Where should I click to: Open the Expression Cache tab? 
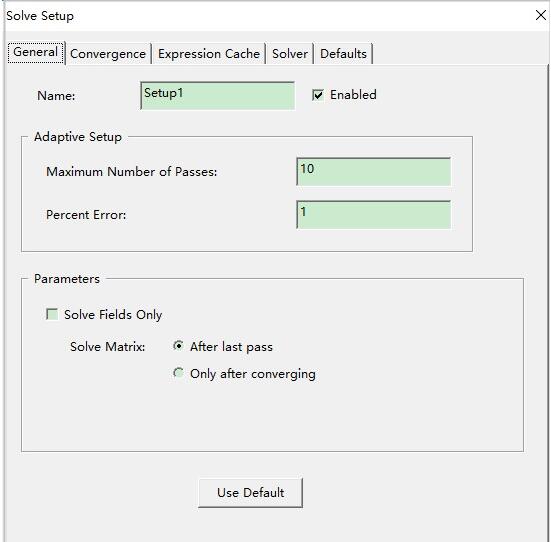point(209,54)
